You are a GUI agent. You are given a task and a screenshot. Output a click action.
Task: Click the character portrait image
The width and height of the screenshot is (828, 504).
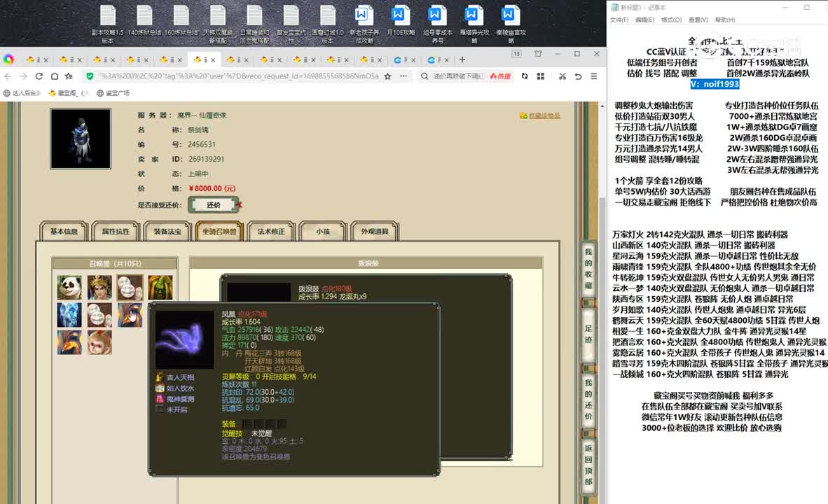click(x=81, y=139)
